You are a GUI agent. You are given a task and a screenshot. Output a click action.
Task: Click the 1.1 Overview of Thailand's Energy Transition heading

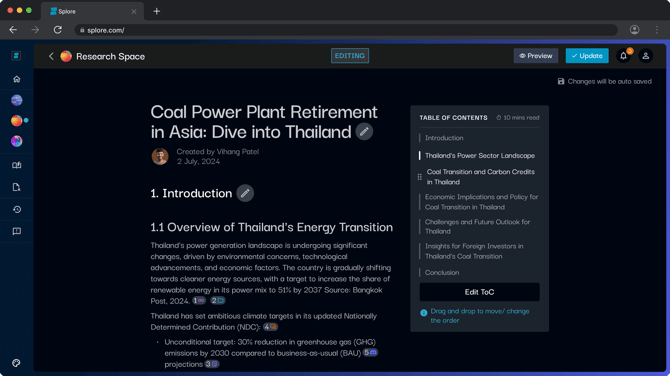pyautogui.click(x=271, y=227)
